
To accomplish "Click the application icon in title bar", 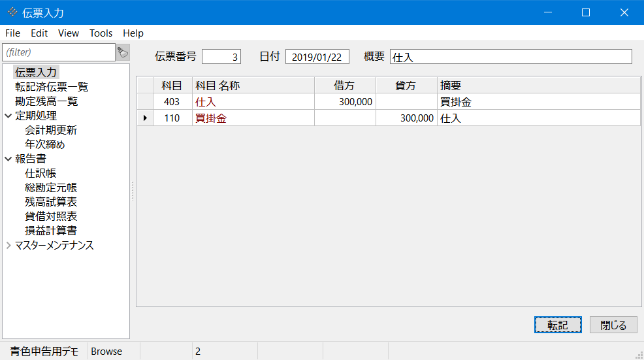I will coord(12,12).
